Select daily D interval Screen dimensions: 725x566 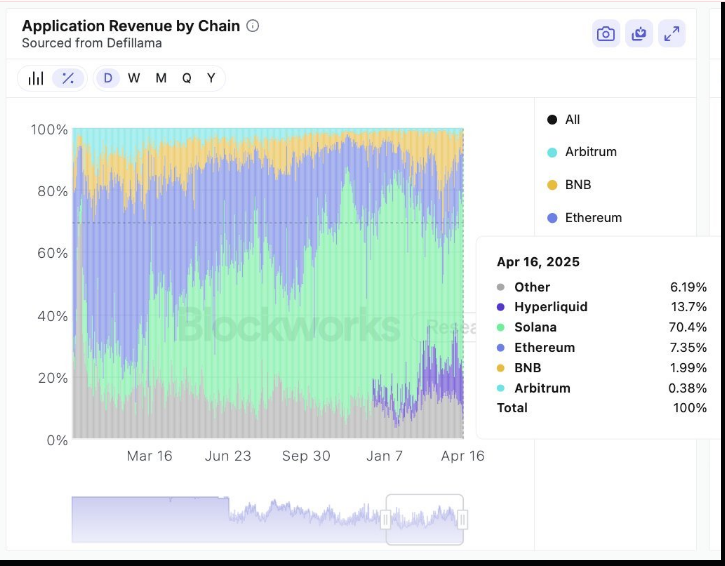click(x=108, y=78)
